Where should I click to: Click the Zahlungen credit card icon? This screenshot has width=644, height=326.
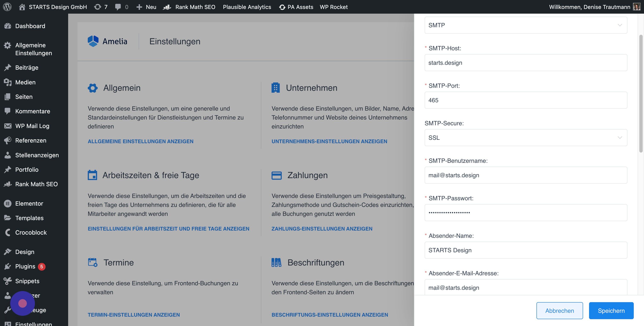(276, 175)
